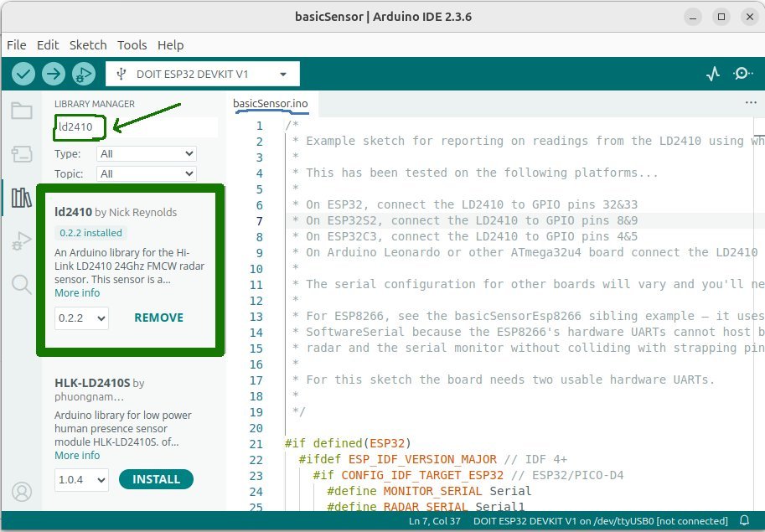Viewport: 765px width, 532px height.
Task: Open the Tools menu
Action: click(132, 45)
